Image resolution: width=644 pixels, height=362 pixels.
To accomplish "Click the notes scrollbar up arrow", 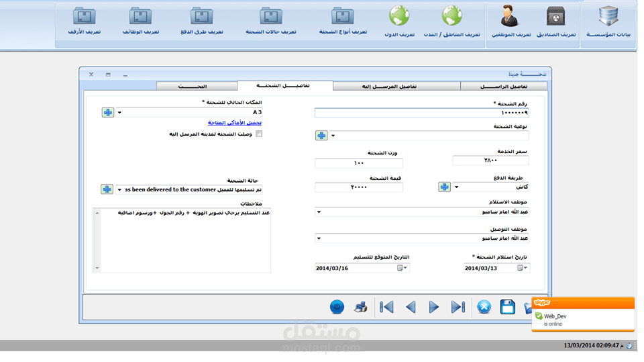I will tap(97, 213).
